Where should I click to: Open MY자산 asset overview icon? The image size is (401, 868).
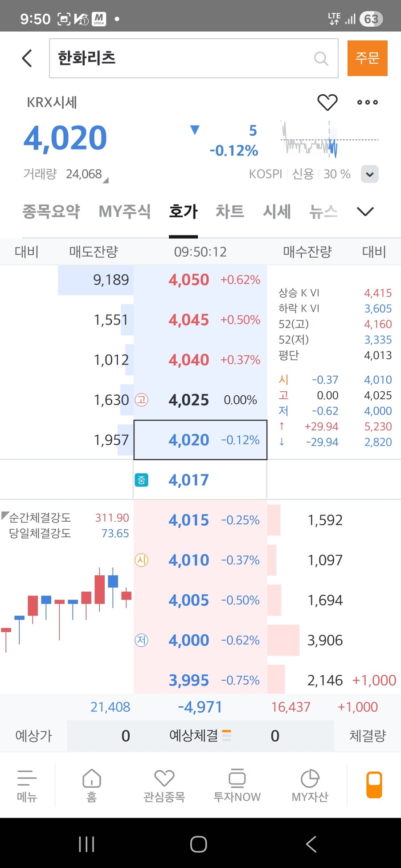tap(310, 783)
